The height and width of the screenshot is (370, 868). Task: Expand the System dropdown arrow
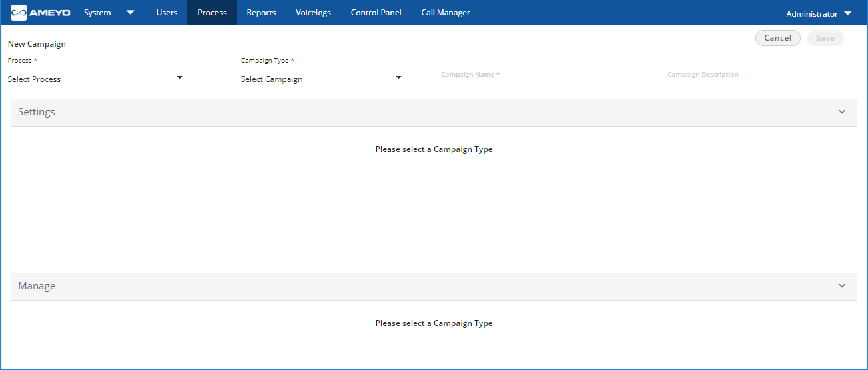click(130, 13)
